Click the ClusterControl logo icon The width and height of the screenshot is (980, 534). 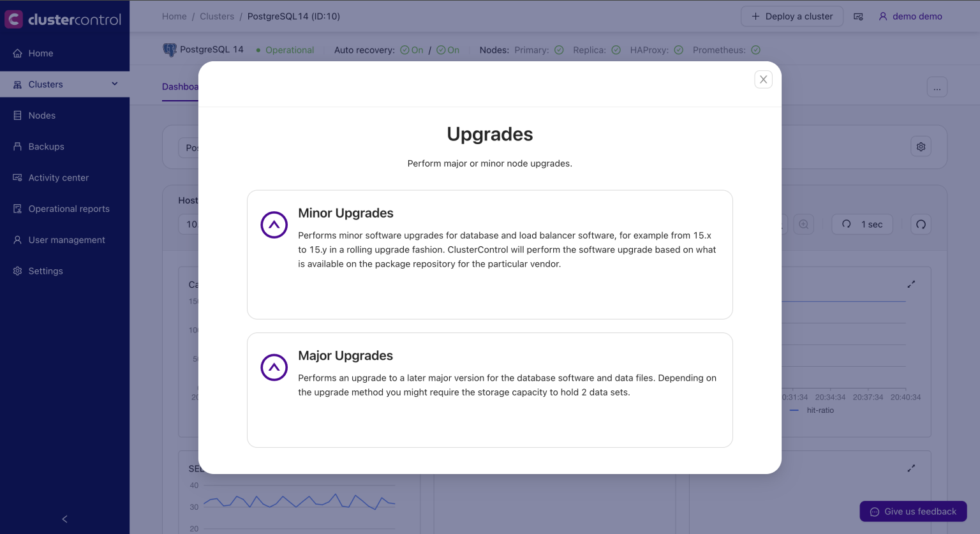[14, 19]
